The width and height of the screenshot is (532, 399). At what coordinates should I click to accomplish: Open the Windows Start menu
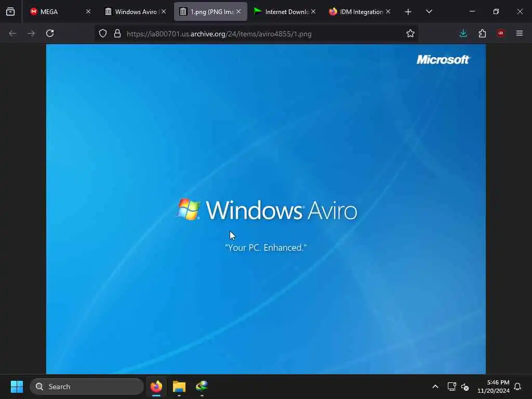tap(17, 387)
